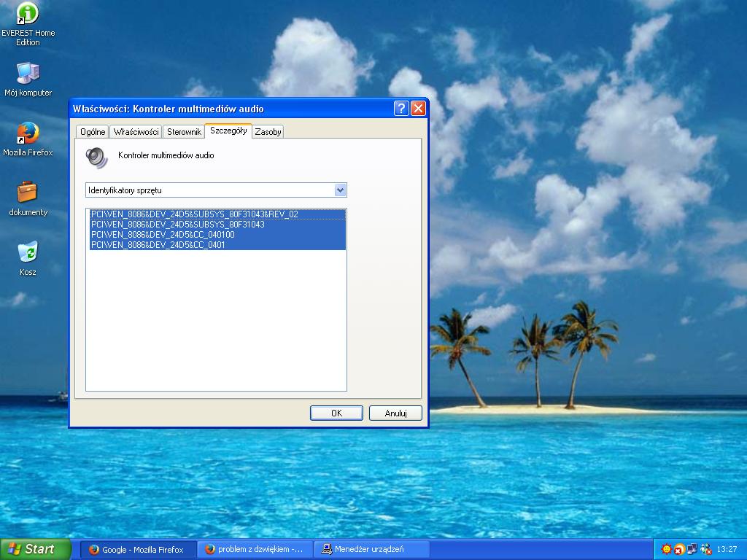Open the dokumenty briefcase icon

(28, 192)
